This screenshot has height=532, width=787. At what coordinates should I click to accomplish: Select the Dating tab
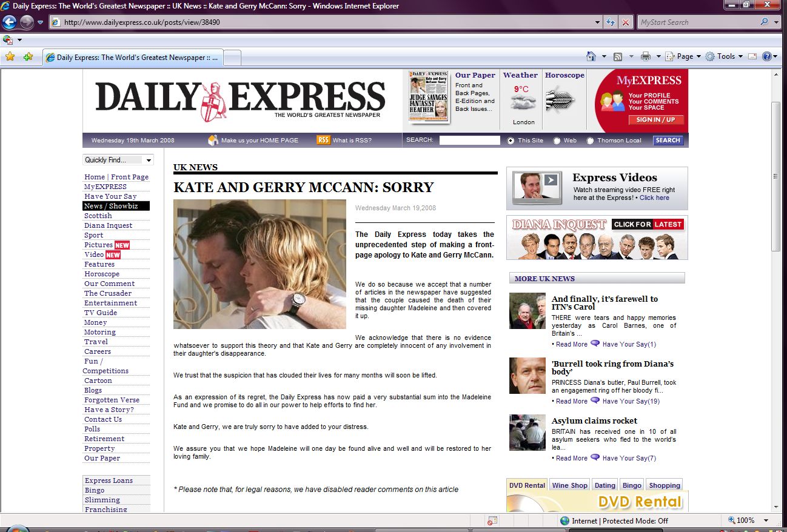click(604, 485)
